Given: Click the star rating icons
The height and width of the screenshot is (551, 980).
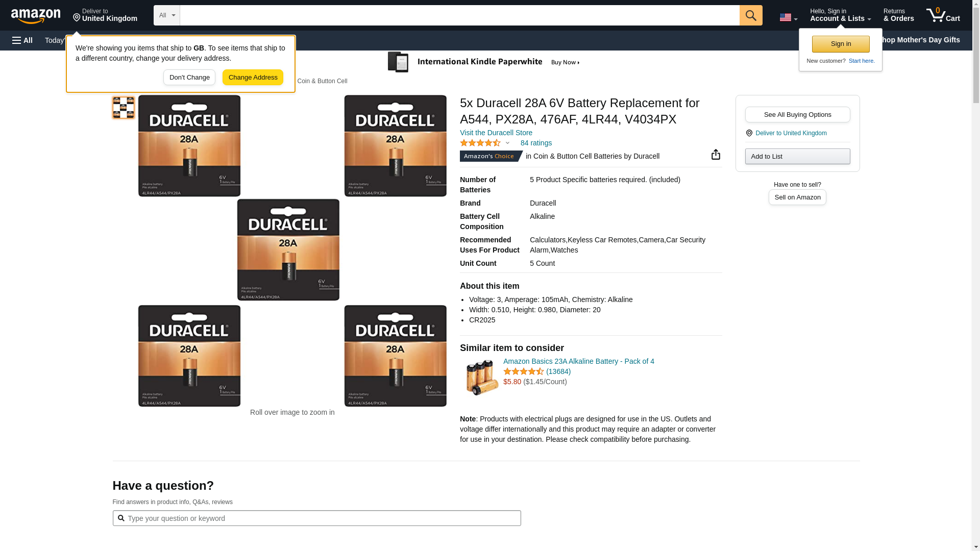Looking at the screenshot, I should pos(480,143).
